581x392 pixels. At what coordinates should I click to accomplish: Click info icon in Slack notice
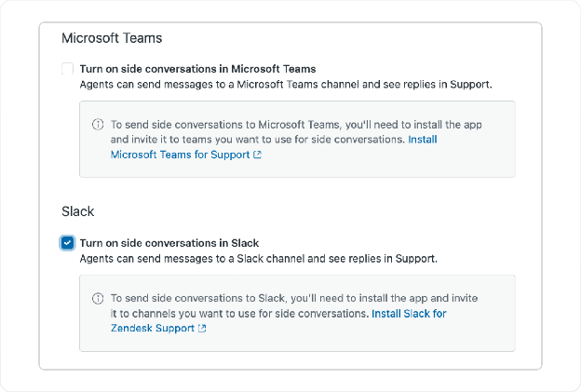[98, 298]
